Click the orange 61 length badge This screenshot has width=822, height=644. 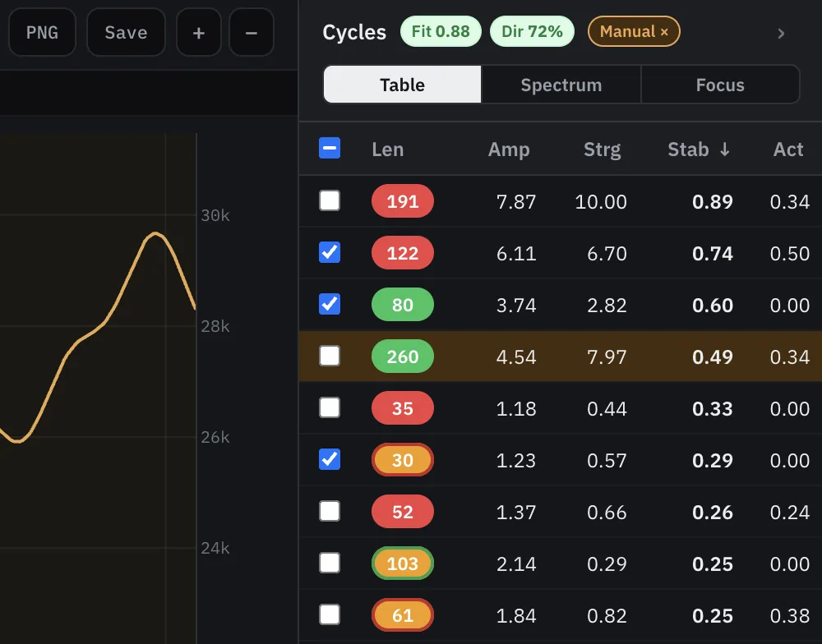403,615
